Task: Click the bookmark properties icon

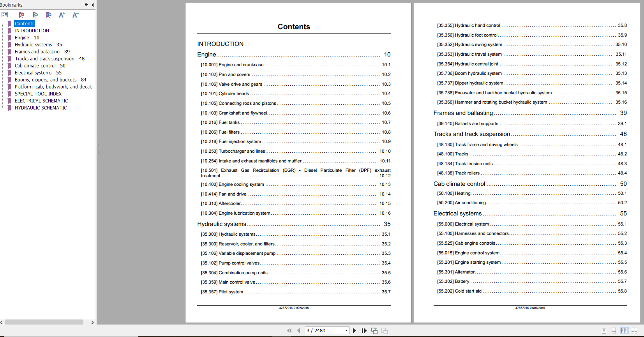Action: pyautogui.click(x=49, y=15)
